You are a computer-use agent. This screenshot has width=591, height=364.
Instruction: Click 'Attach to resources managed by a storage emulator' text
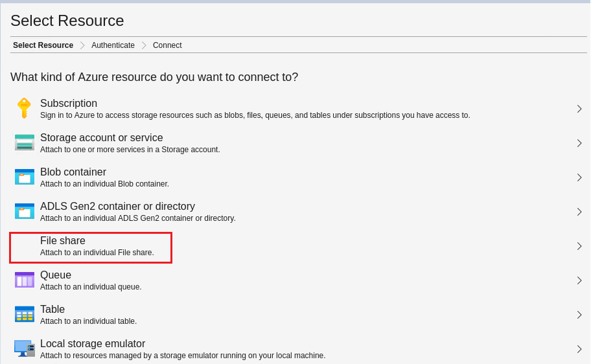(x=183, y=356)
